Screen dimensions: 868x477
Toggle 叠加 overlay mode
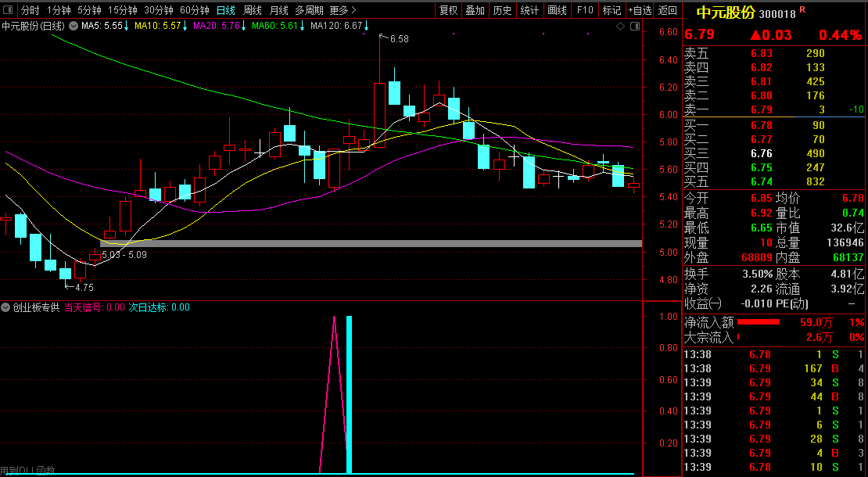click(x=475, y=10)
